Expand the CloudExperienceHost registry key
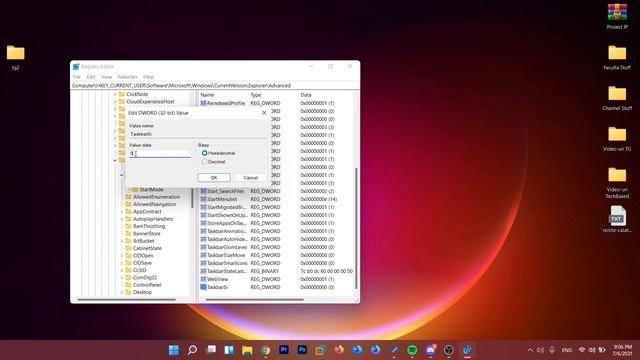The width and height of the screenshot is (640, 360). [115, 102]
